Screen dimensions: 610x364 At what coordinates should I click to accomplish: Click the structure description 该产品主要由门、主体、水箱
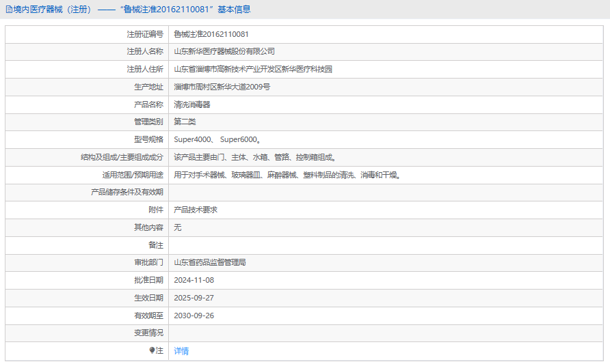tap(255, 157)
